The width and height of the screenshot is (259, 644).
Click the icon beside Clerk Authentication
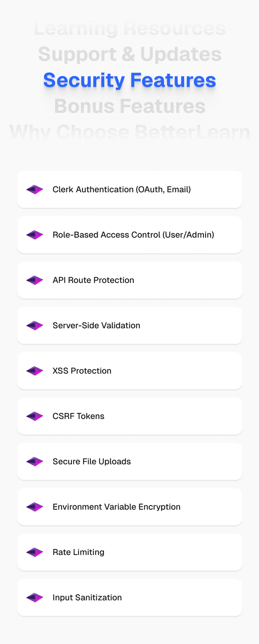(35, 189)
